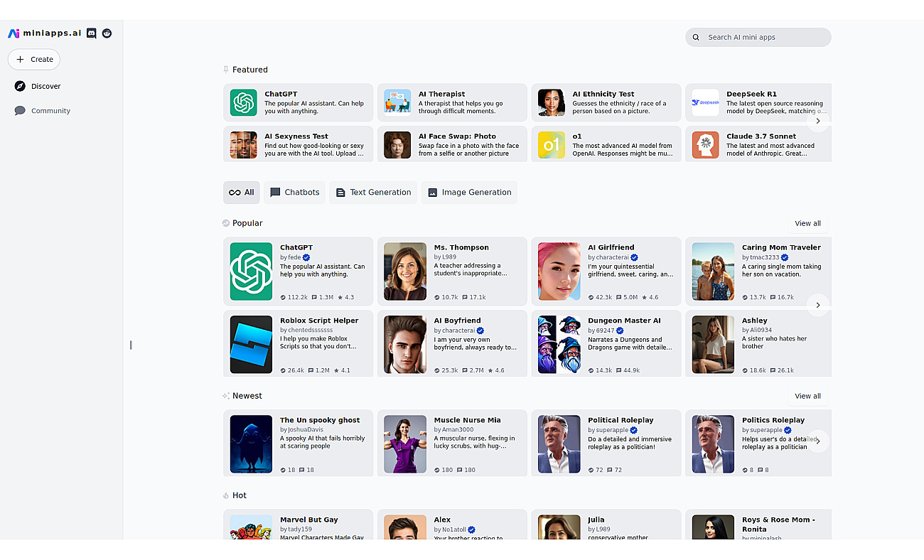924x560 pixels.
Task: Click the compass icon next to Discover
Action: pos(20,86)
